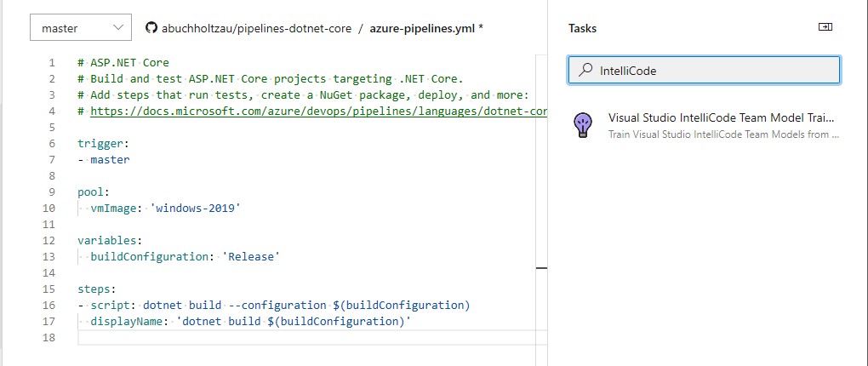
Task: Click the trigger: line
Action: (x=103, y=143)
